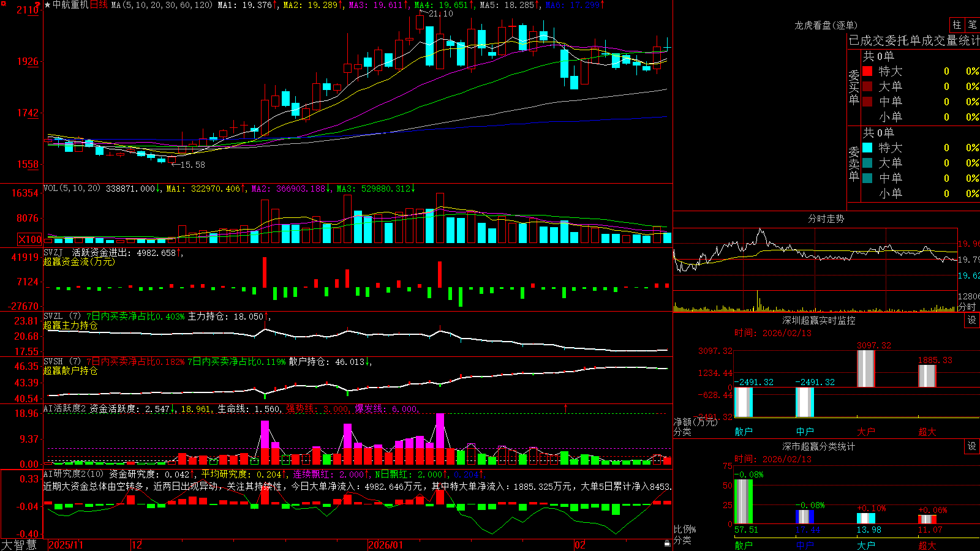Viewport: 980px width, 551px height.
Task: Click the SVZL (7) indicator label
Action: pos(62,317)
